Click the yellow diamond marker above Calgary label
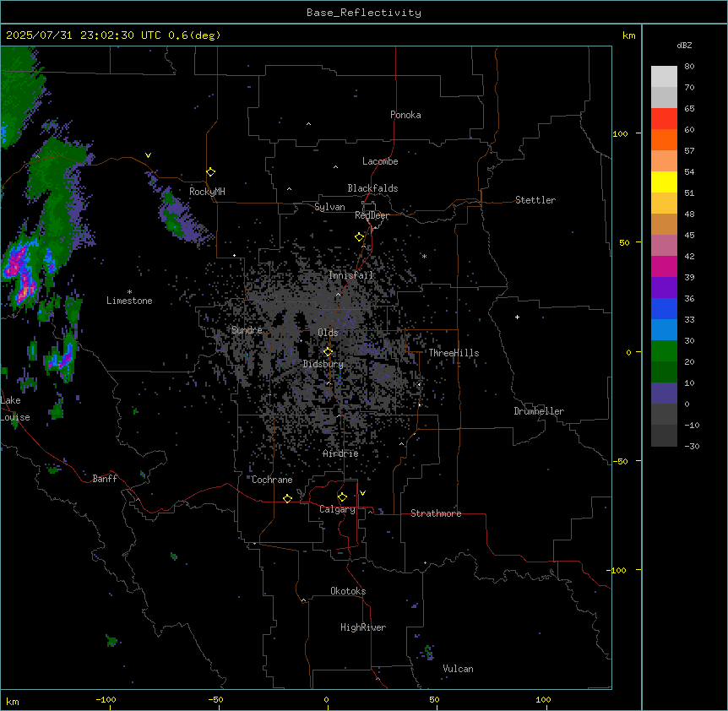This screenshot has width=728, height=711. 342,497
